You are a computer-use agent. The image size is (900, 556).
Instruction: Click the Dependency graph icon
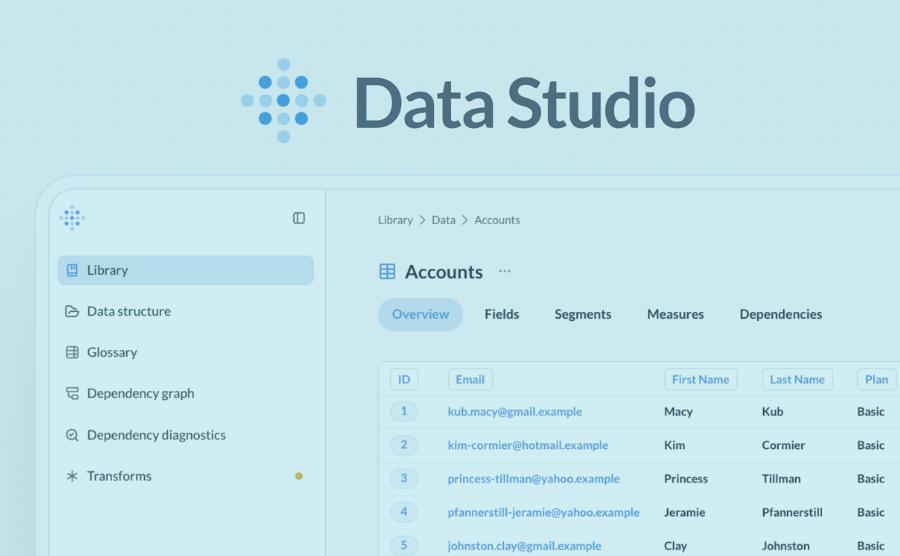coord(72,394)
